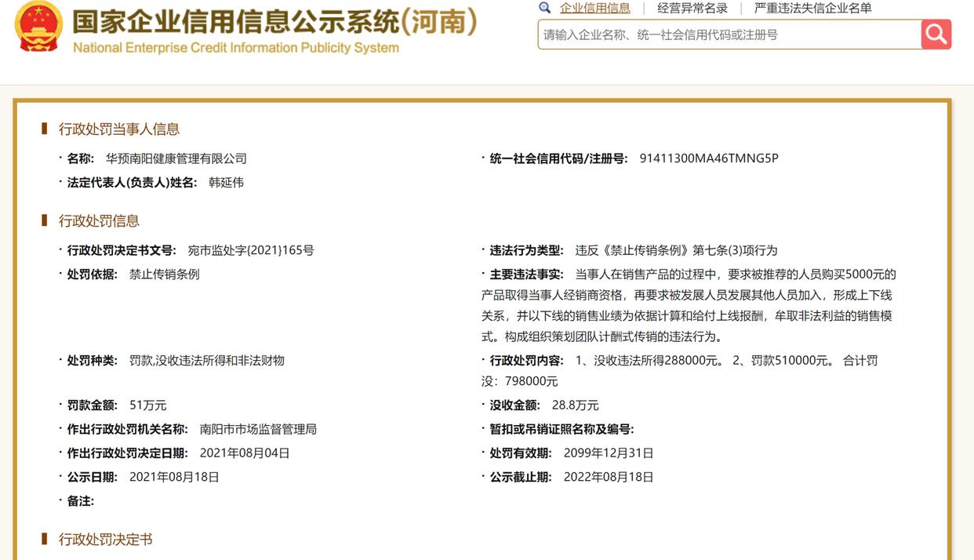974x560 pixels.
Task: Select the 经营异常名录 tab
Action: click(692, 8)
